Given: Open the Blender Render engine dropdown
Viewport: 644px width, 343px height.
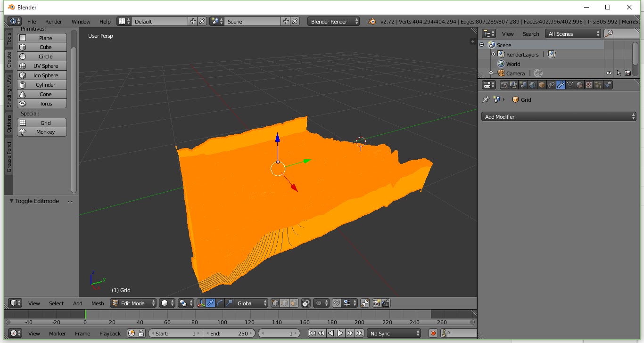Looking at the screenshot, I should tap(334, 21).
